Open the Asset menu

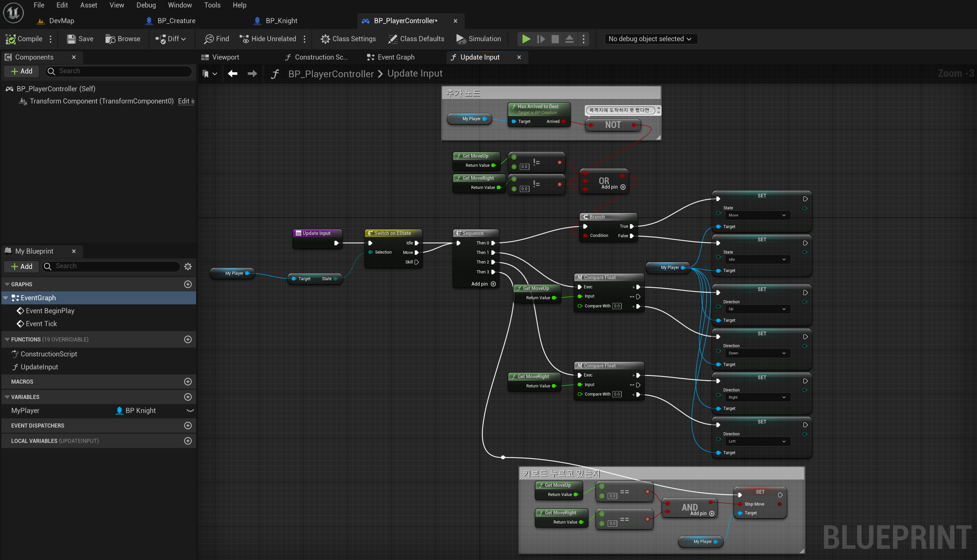[89, 5]
